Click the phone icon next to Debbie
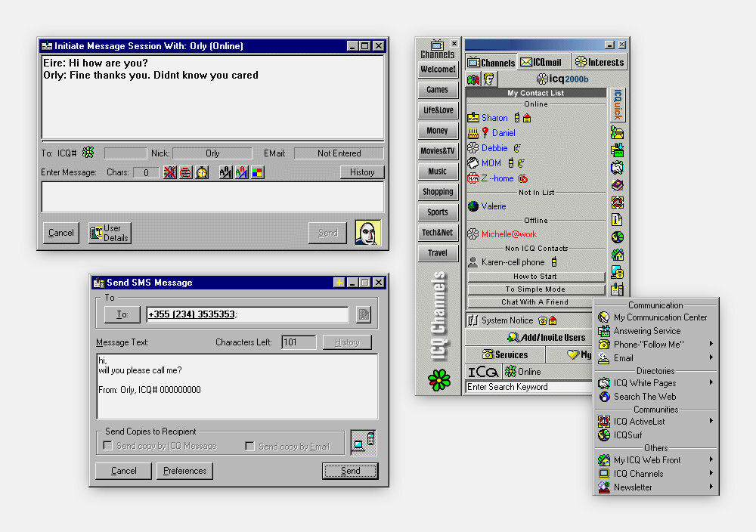Image resolution: width=756 pixels, height=532 pixels. point(517,148)
